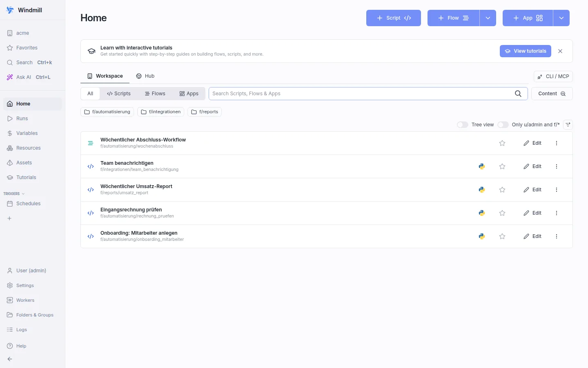Open more options for Wöchentlicher Abschluss-Workflow
The image size is (588, 368).
click(557, 143)
